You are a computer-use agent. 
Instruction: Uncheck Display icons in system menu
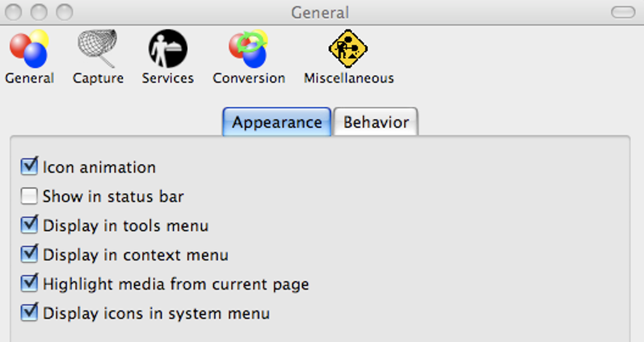(x=29, y=312)
